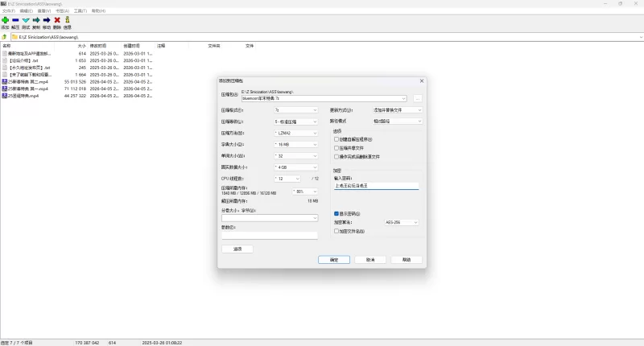This screenshot has height=346, width=644.
Task: Click the Comment (注释) column header
Action: pyautogui.click(x=160, y=46)
